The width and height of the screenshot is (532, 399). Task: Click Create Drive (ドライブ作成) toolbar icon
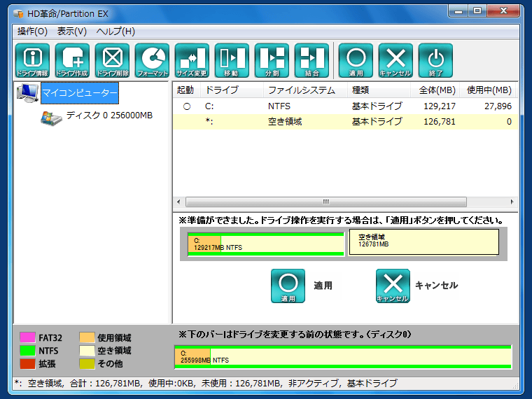(72, 60)
